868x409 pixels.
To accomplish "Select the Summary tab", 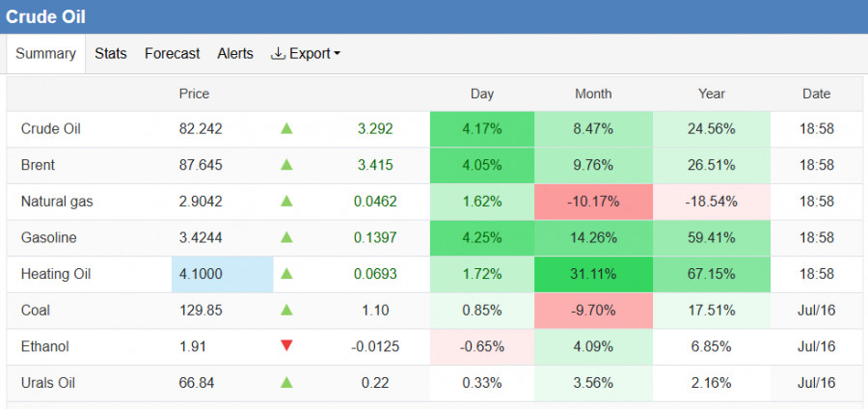I will click(46, 54).
